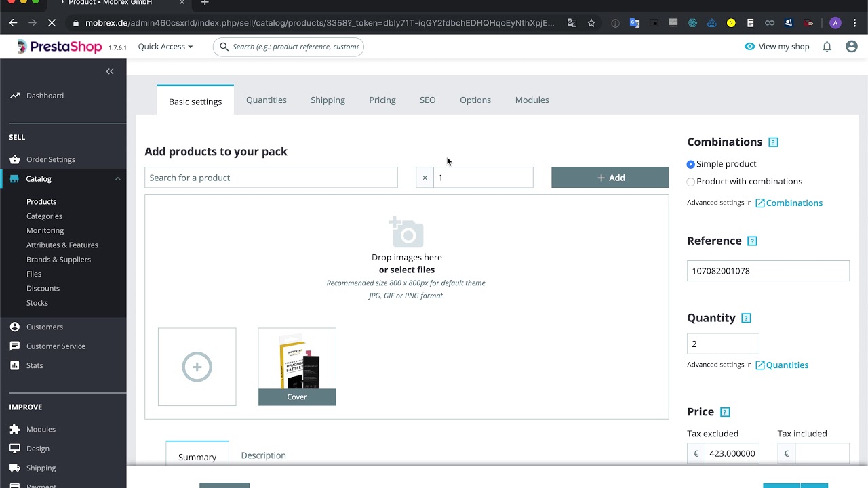Image resolution: width=868 pixels, height=488 pixels.
Task: Open Discounts in the sidebar
Action: coord(43,288)
